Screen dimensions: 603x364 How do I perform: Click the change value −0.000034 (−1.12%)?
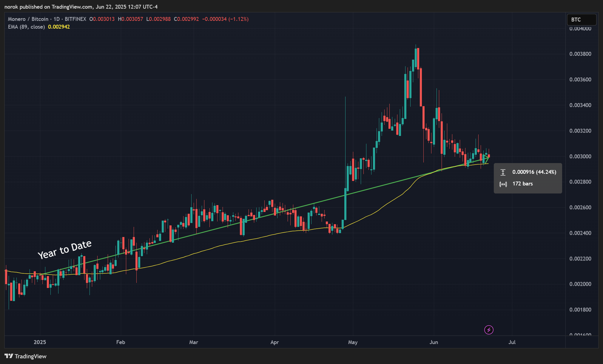[x=225, y=19]
